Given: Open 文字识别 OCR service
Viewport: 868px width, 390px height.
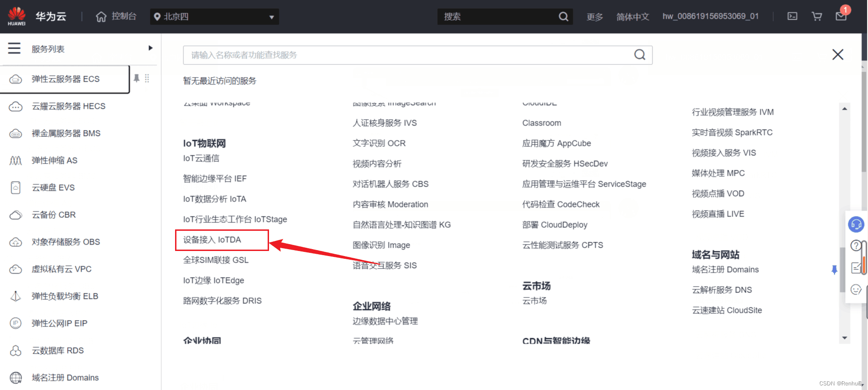Looking at the screenshot, I should pos(379,143).
